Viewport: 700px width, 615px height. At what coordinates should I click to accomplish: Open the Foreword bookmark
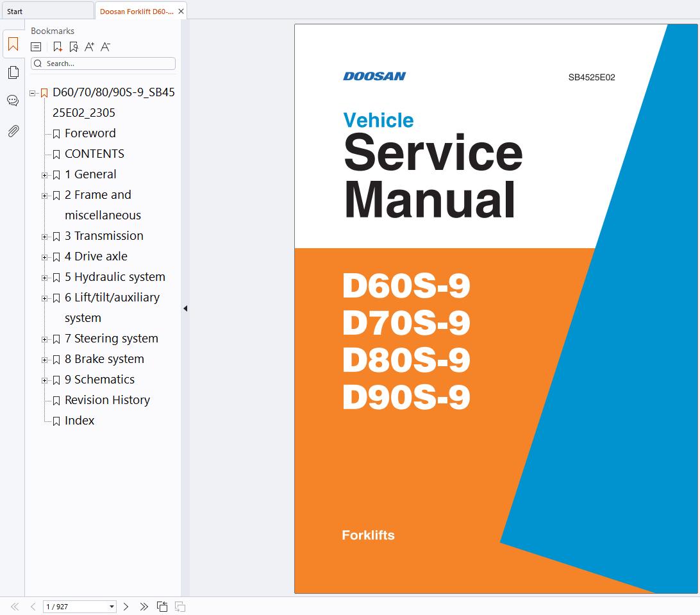click(x=90, y=133)
